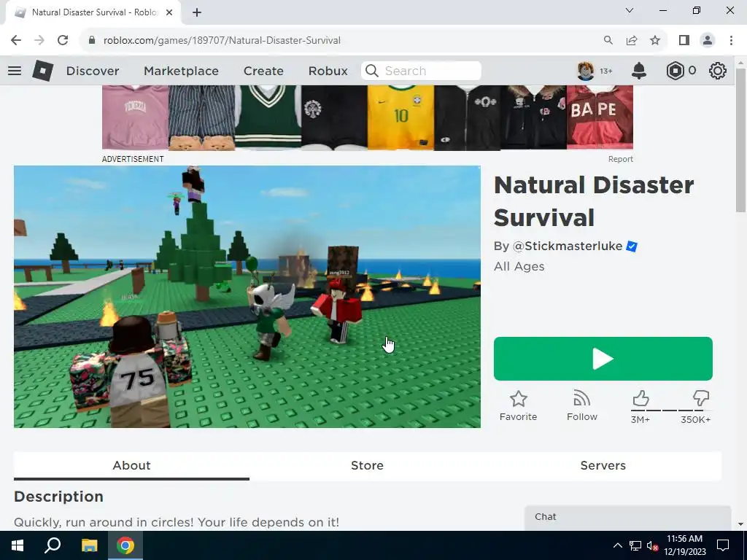Screen dimensions: 747x560
Task: Click the Chrome taskbar icon
Action: [x=125, y=545]
